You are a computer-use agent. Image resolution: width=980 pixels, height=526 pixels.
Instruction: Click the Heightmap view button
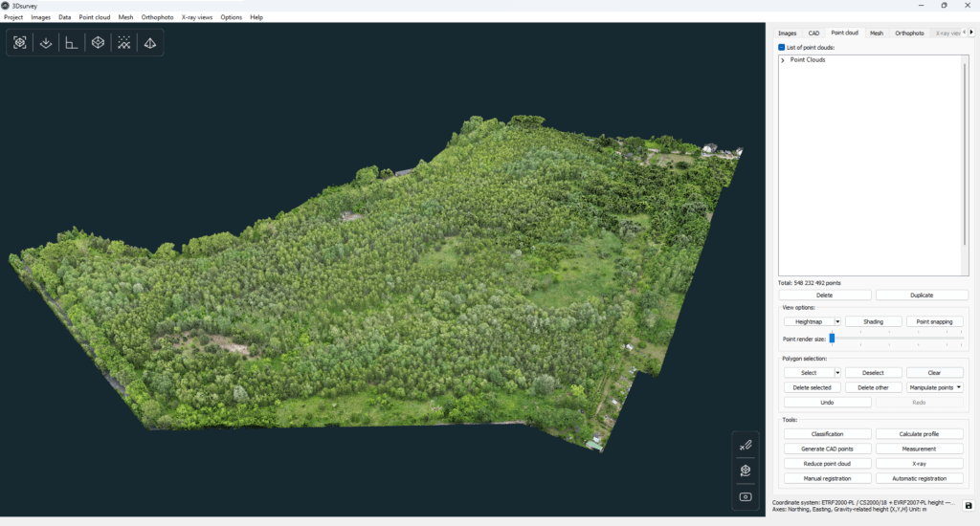[809, 321]
